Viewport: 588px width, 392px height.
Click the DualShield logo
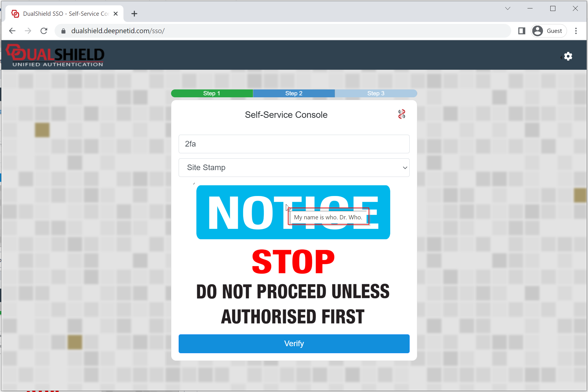coord(55,55)
